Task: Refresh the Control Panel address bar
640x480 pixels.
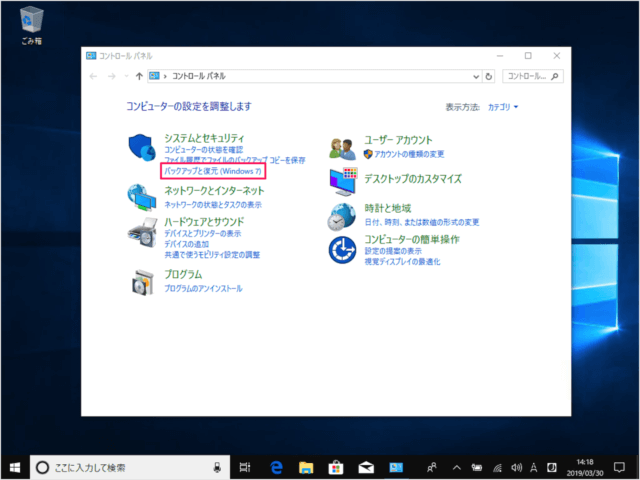Action: point(488,76)
